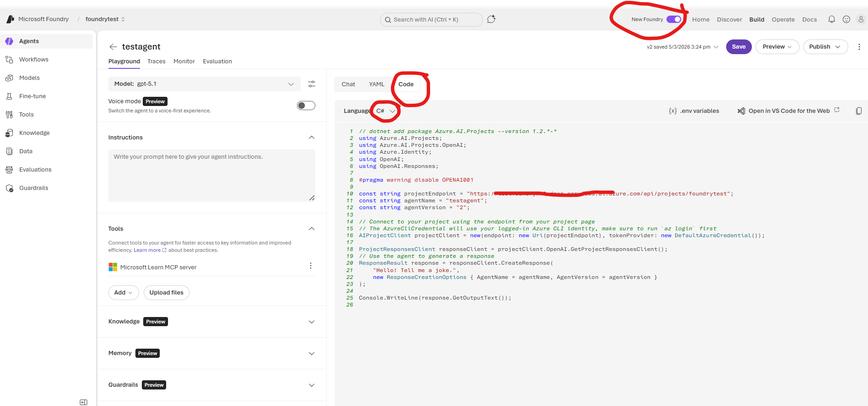Open the foundrytest project switcher

click(x=105, y=19)
